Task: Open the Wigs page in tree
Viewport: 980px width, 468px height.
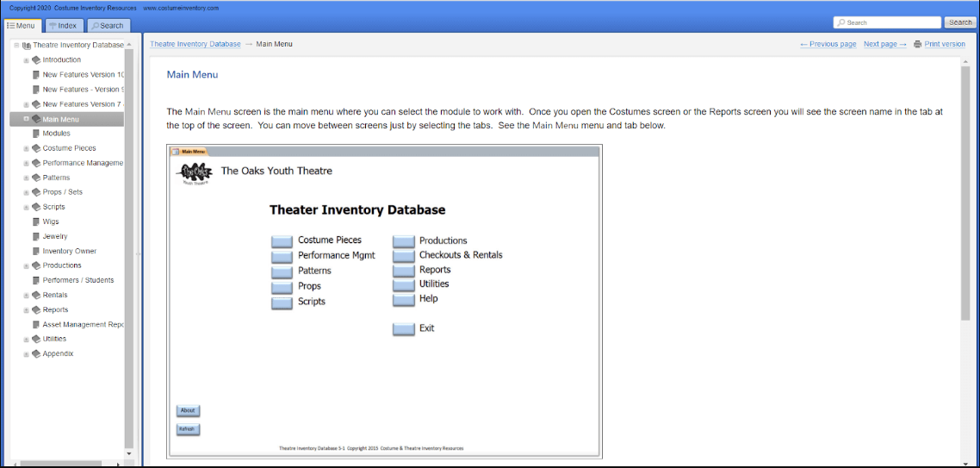Action: pos(51,222)
